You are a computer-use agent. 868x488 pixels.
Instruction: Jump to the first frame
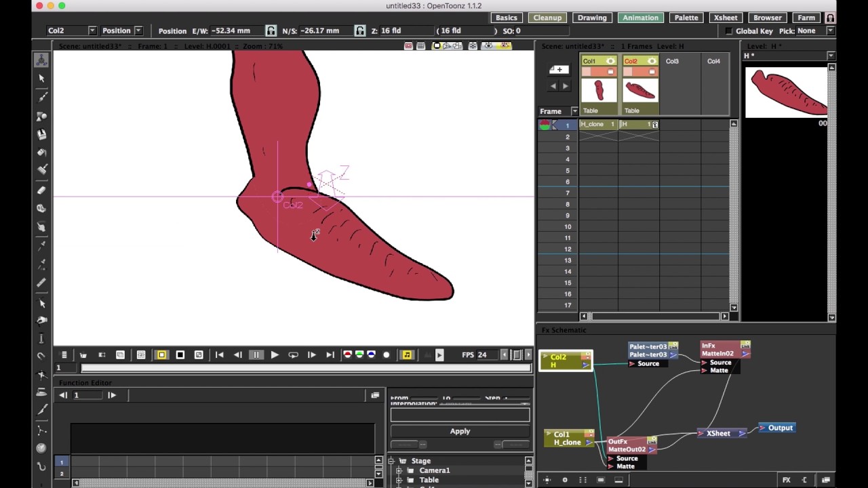(219, 354)
